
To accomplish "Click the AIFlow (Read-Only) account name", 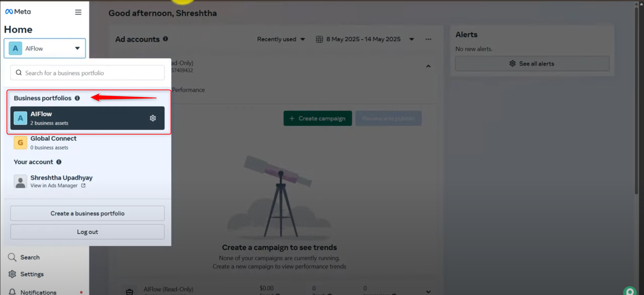I will (168, 289).
